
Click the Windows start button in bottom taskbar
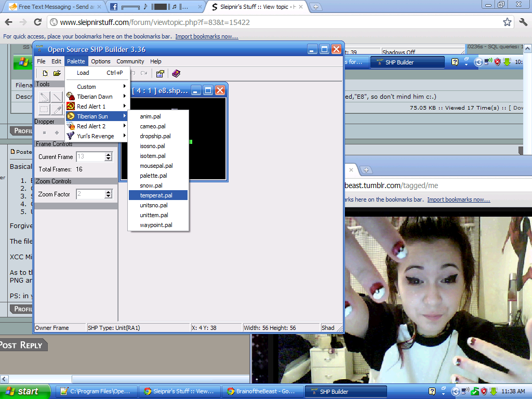pyautogui.click(x=24, y=391)
